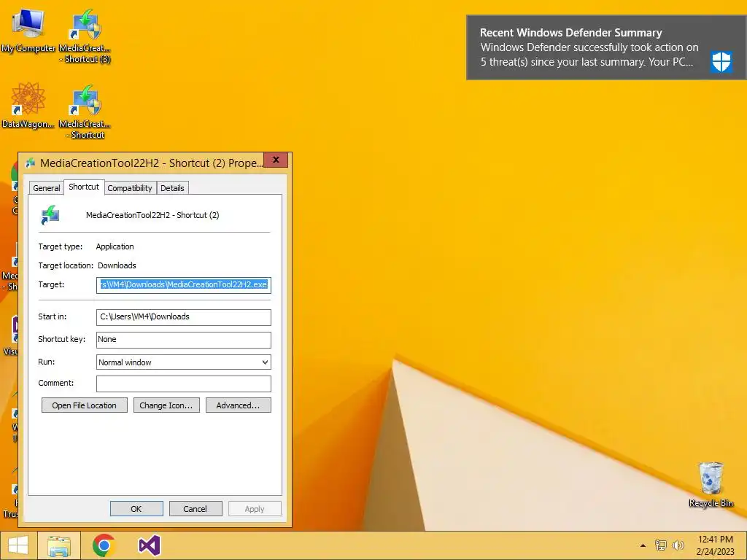The height and width of the screenshot is (560, 747).
Task: Click the Cancel button
Action: 196,508
